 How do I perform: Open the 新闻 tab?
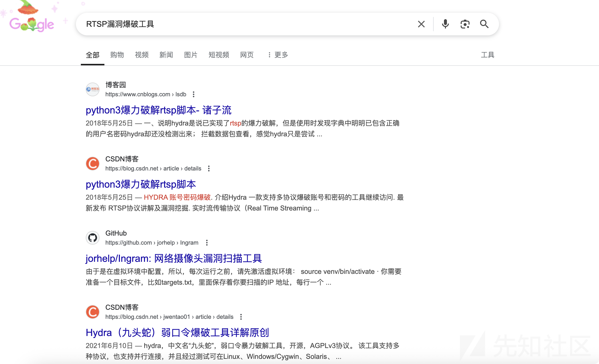point(166,55)
